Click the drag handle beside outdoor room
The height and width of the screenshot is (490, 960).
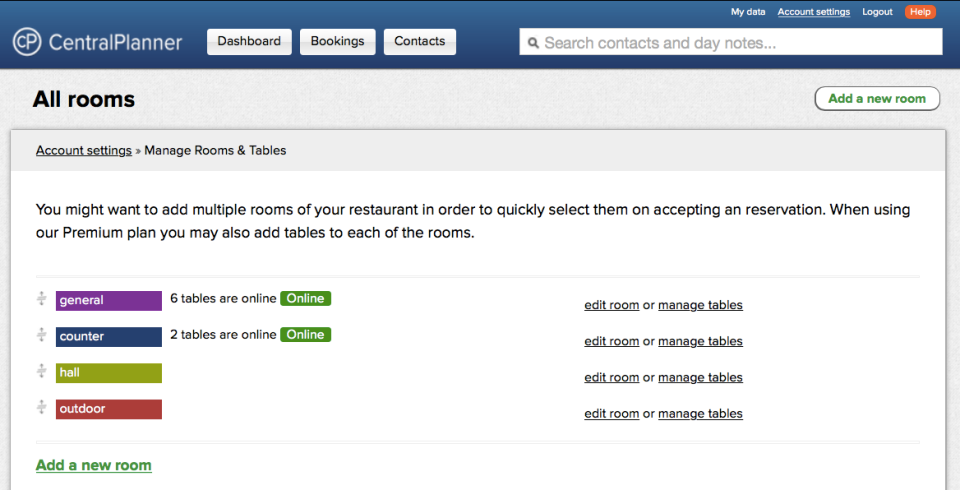[x=42, y=407]
